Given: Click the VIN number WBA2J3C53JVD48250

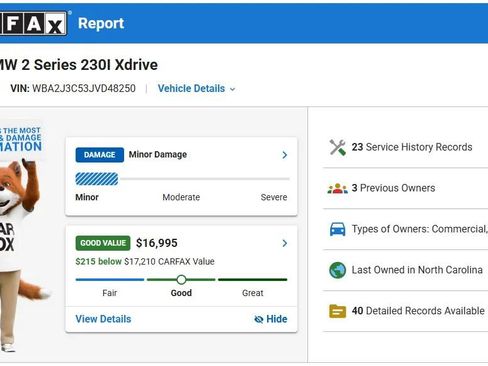Looking at the screenshot, I should click(x=84, y=89).
